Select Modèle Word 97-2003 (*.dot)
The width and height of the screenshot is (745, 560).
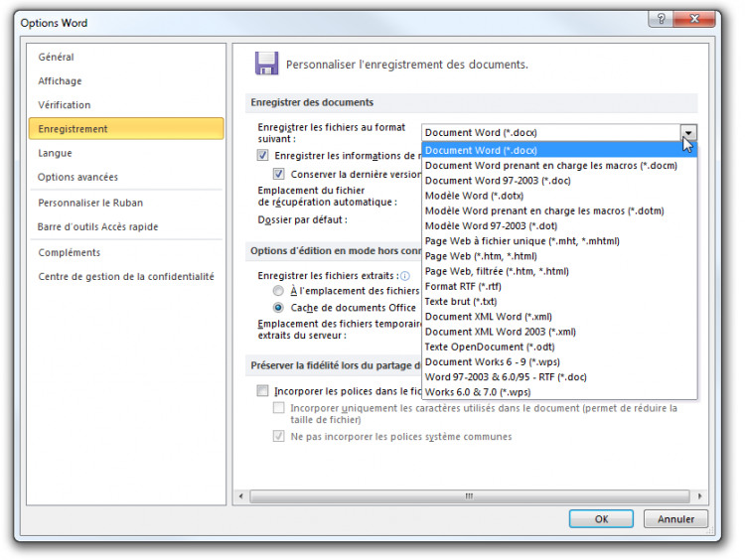(559, 226)
